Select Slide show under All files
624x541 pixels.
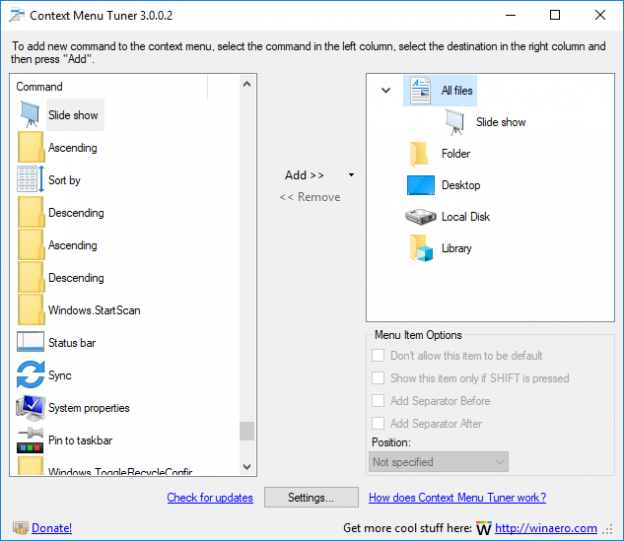click(x=500, y=122)
